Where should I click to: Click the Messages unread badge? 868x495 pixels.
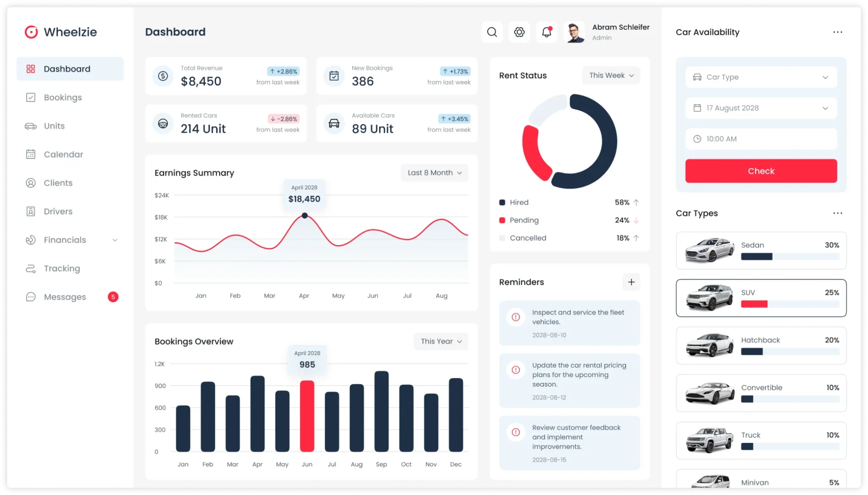[x=113, y=297]
